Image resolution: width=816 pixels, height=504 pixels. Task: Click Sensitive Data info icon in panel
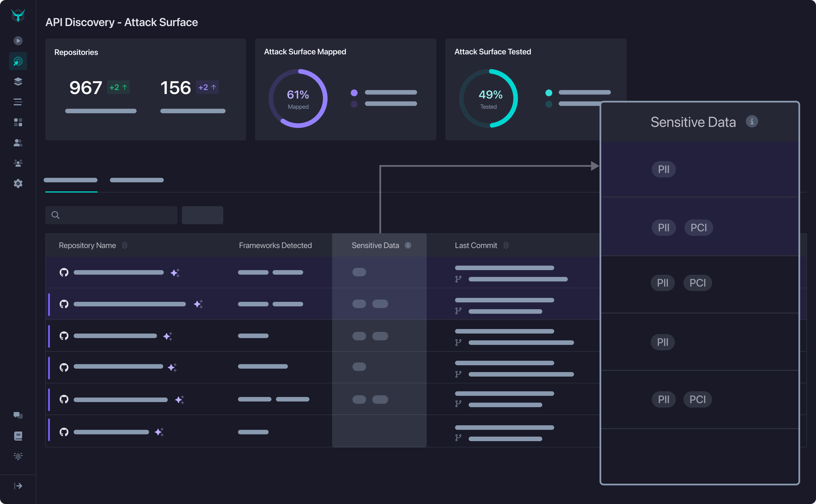tap(752, 122)
